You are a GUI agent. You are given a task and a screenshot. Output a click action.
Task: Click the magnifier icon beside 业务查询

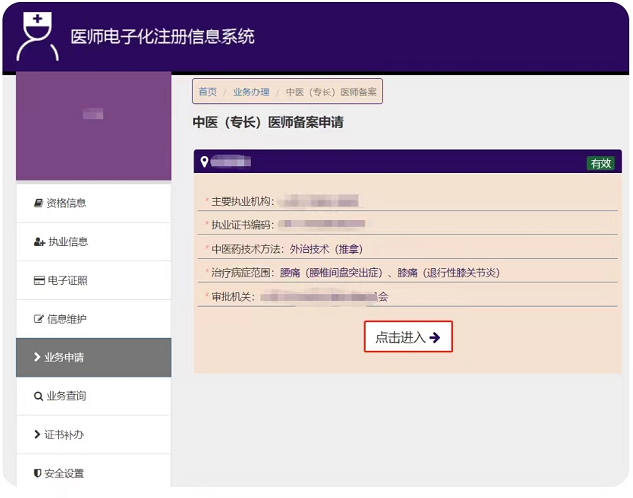38,396
